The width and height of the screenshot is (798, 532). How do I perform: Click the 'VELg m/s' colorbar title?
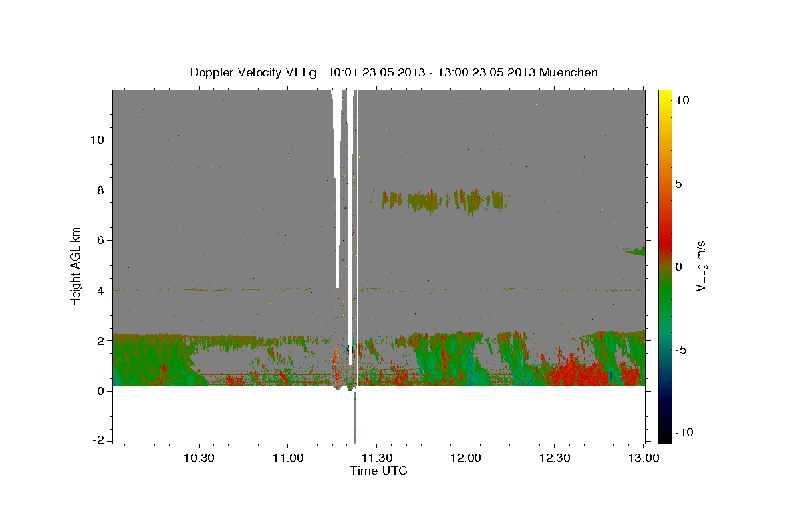pyautogui.click(x=702, y=267)
